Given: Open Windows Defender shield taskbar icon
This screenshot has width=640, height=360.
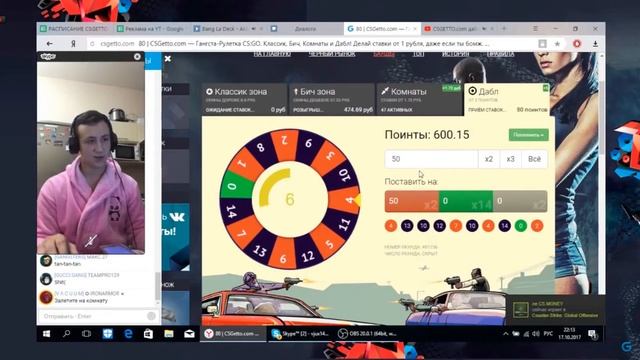Looking at the screenshot, I should pyautogui.click(x=107, y=334).
